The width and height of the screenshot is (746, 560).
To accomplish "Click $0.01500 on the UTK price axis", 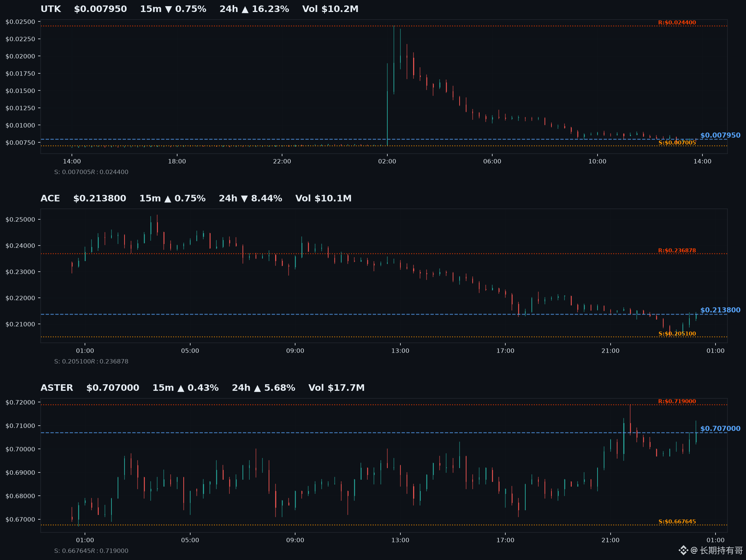I will (20, 91).
